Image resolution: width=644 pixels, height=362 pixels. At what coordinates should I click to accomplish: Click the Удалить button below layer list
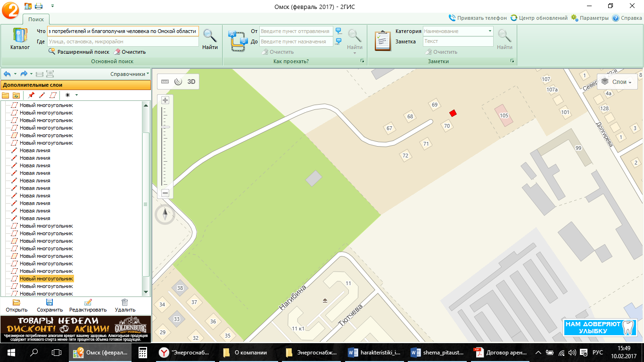click(125, 305)
